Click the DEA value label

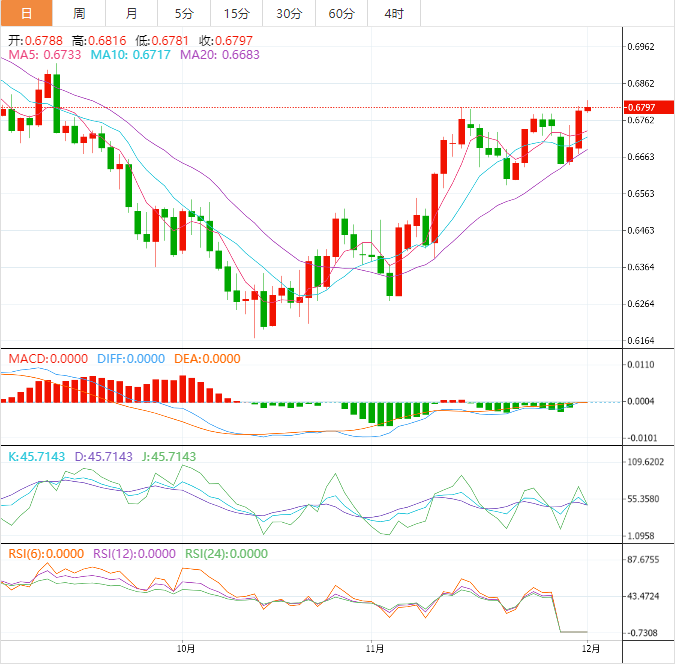tap(207, 358)
